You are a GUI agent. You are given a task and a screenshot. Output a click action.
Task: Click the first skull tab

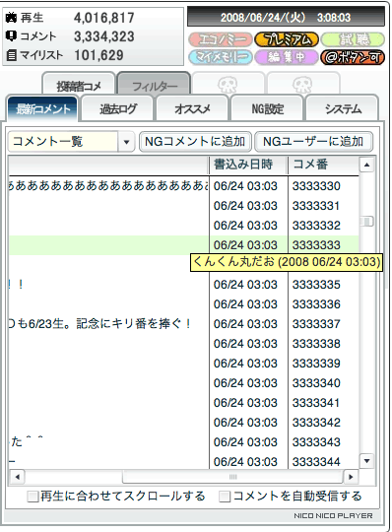(x=228, y=84)
